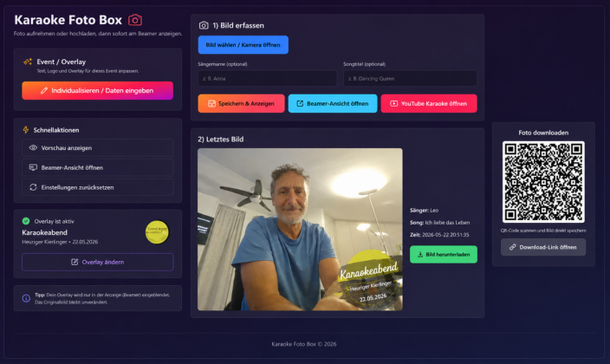Image resolution: width=610 pixels, height=364 pixels.
Task: Click the reset arrows icon for Einstellungen zurücksetzen
Action: (x=33, y=187)
